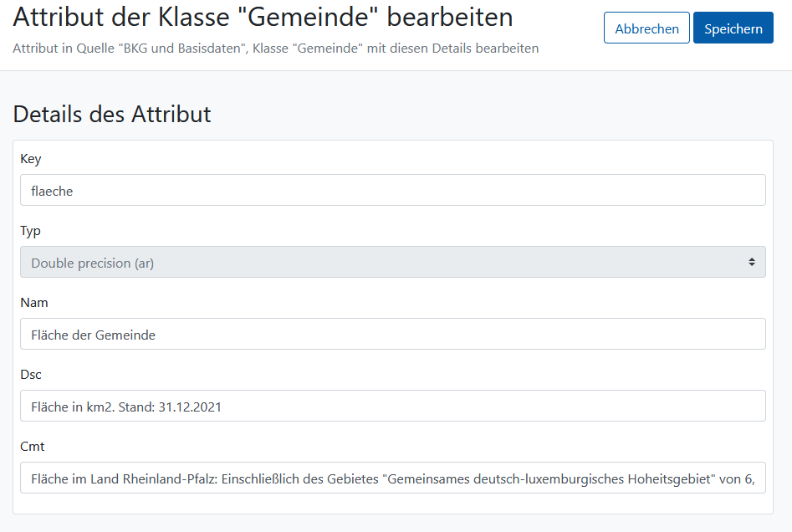Click the 'Hoheitsgebiet' text in the Cmt field
Screen dimensions: 792x532
[x=669, y=478]
